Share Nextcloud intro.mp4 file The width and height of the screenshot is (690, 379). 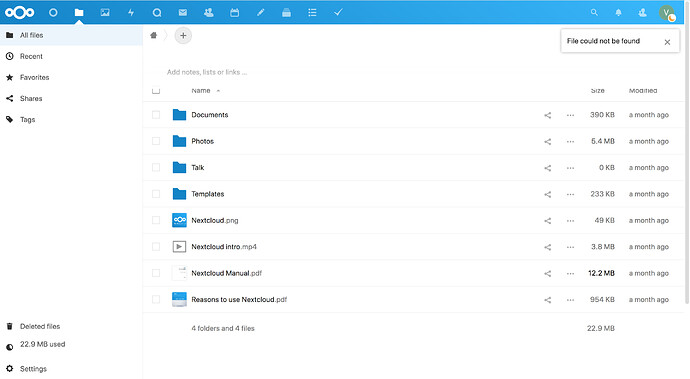pyautogui.click(x=547, y=247)
